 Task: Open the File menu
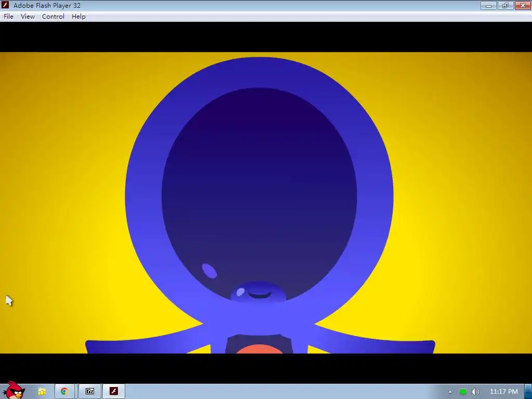pyautogui.click(x=8, y=16)
